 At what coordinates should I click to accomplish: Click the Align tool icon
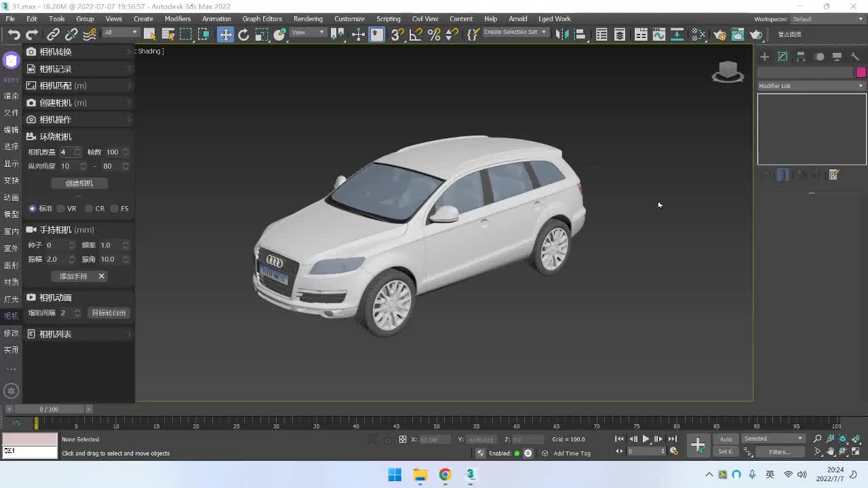coord(580,35)
